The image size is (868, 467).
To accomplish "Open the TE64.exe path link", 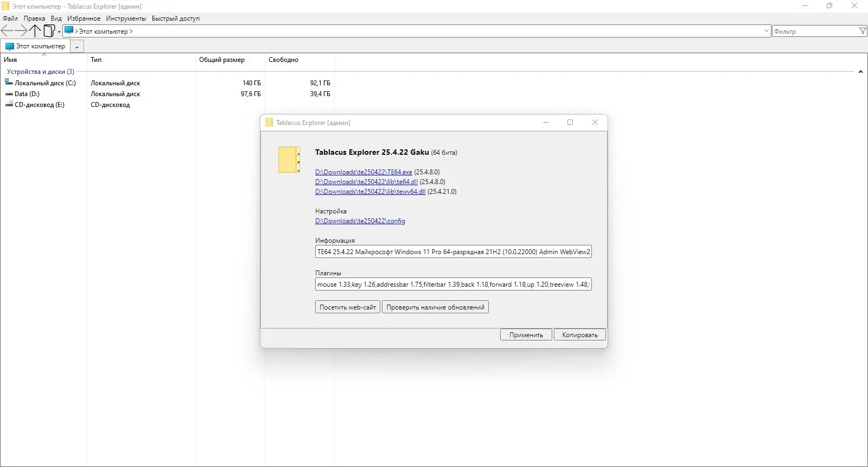I will pos(363,172).
